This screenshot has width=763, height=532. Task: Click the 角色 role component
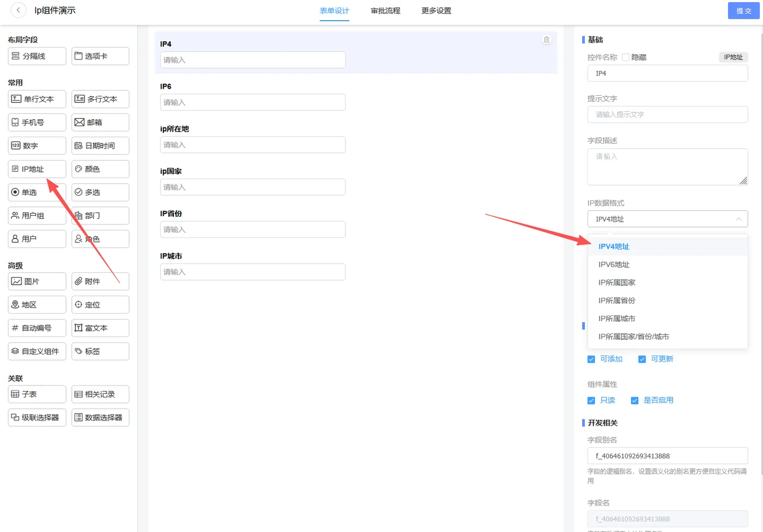coord(100,239)
